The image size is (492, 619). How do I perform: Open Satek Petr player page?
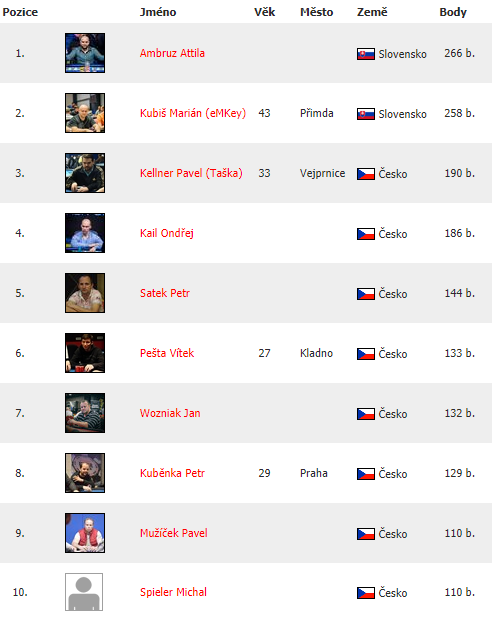165,293
